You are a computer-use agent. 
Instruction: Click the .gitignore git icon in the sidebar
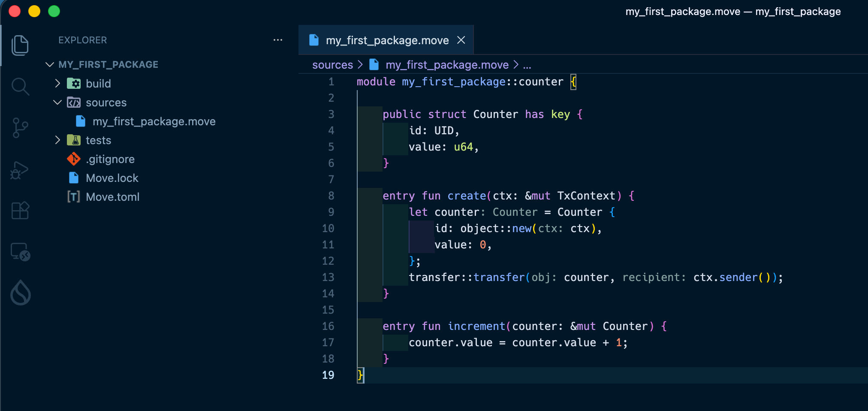coord(73,159)
